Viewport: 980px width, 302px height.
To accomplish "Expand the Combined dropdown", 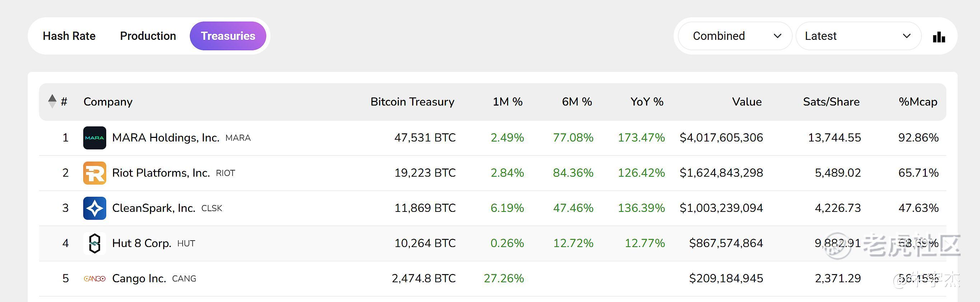I will pyautogui.click(x=735, y=36).
